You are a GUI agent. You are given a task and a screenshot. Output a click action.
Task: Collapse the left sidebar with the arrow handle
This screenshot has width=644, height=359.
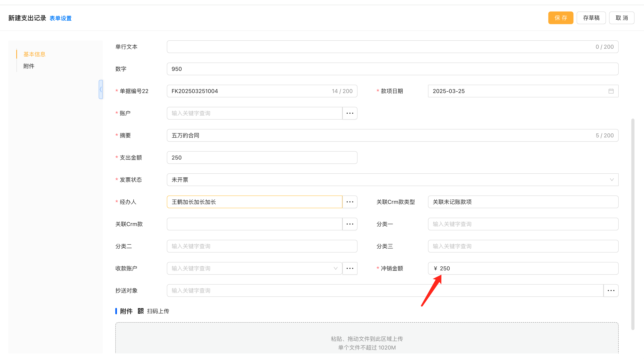pyautogui.click(x=101, y=89)
